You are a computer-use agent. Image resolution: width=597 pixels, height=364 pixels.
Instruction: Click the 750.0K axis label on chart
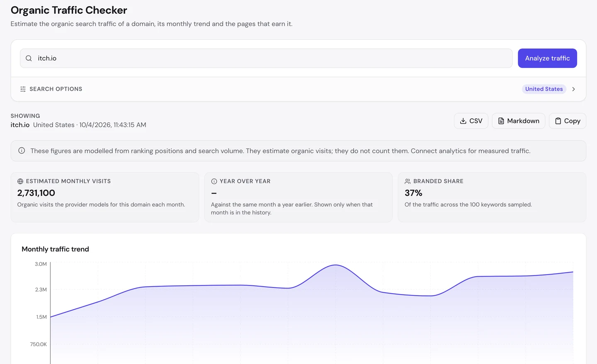[38, 344]
